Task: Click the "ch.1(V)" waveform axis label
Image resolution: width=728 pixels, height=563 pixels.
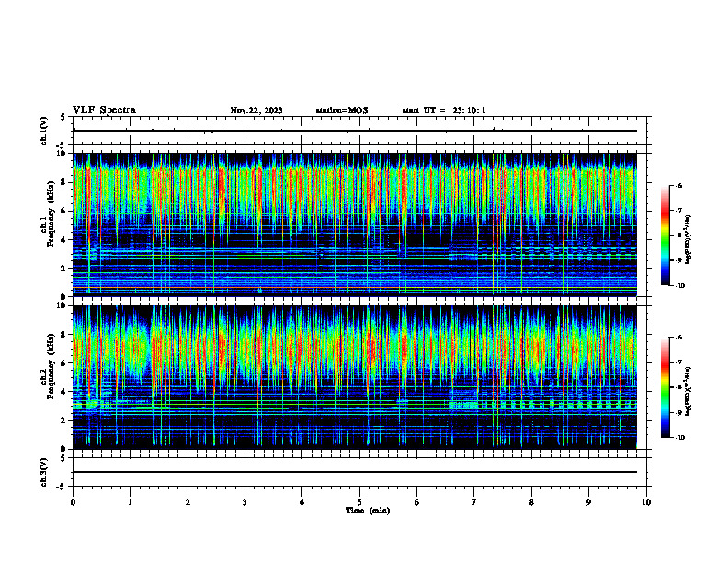Action: point(44,131)
